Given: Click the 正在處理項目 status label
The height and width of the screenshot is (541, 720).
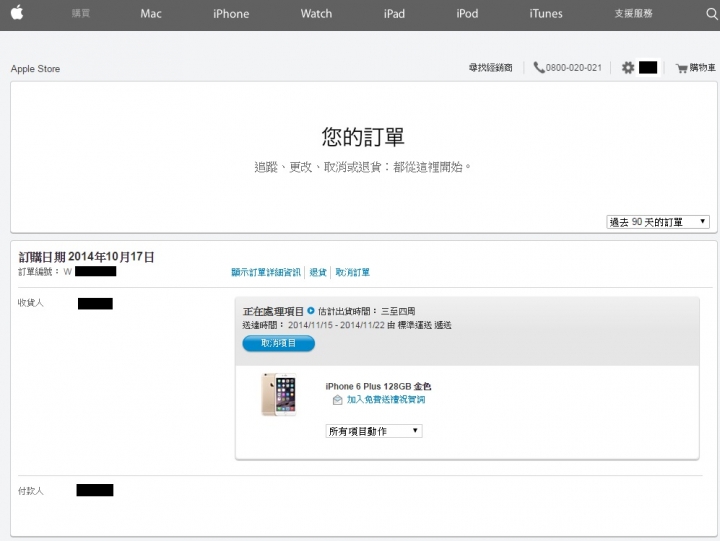Looking at the screenshot, I should click(273, 311).
